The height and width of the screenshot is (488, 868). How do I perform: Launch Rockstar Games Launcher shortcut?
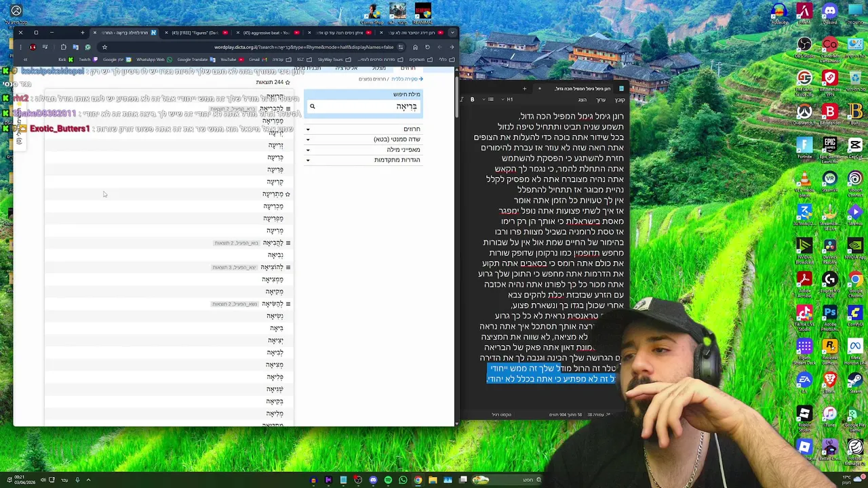click(x=830, y=346)
